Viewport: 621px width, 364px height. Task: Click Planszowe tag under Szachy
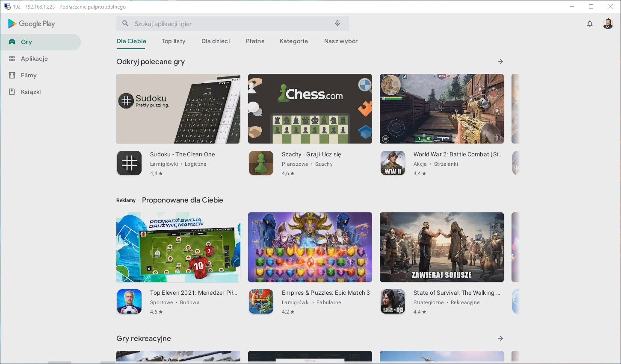coord(295,164)
